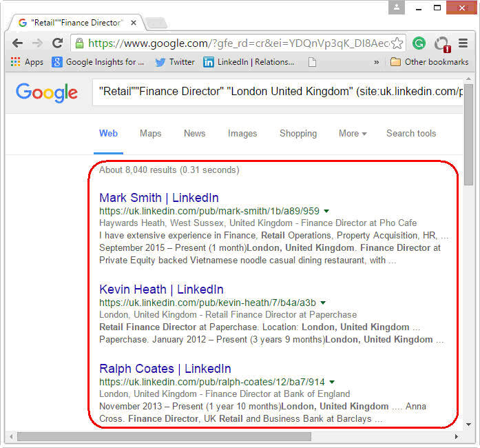Expand arrow beside mark-smith URL
Viewport: 480px width, 448px height.
(x=326, y=211)
